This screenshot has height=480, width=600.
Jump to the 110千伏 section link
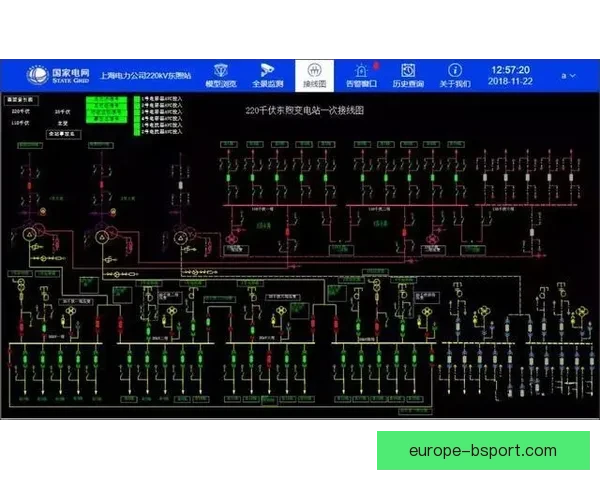coord(20,123)
